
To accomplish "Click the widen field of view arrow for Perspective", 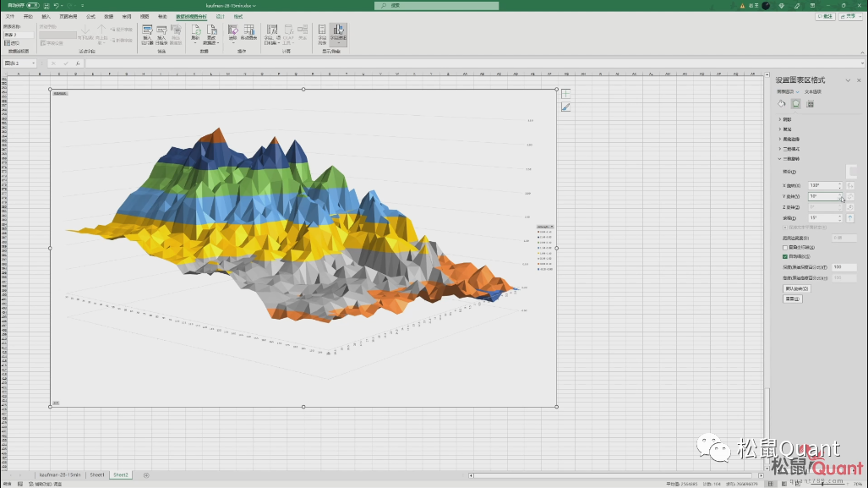I will (850, 218).
